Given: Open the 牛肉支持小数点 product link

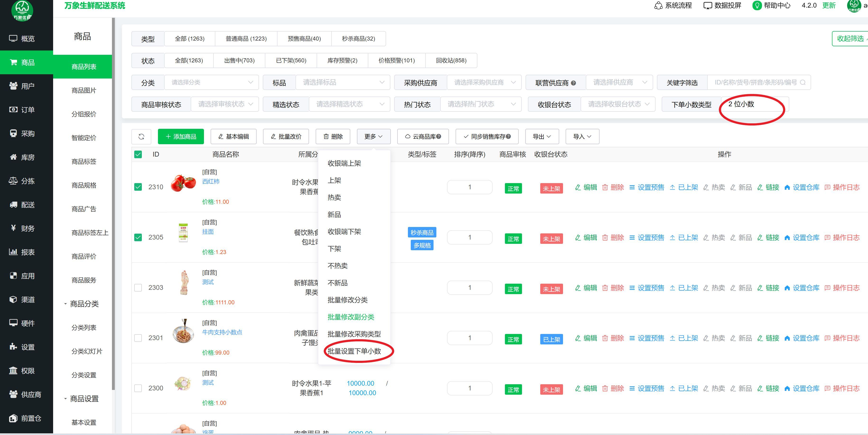Looking at the screenshot, I should (222, 332).
